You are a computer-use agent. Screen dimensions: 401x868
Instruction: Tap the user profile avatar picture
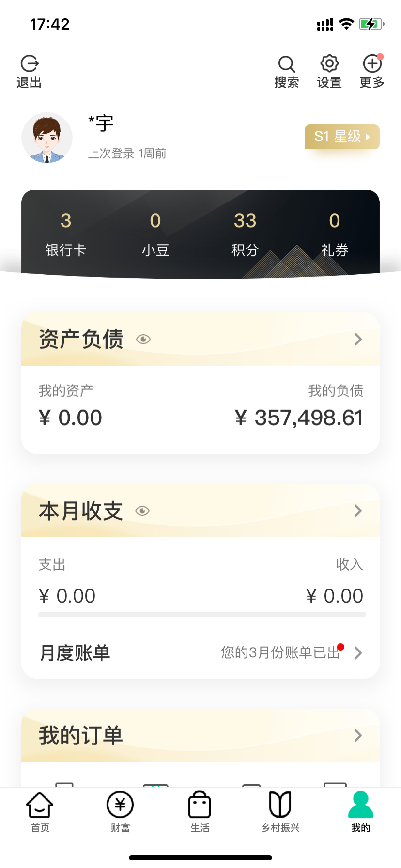pyautogui.click(x=47, y=138)
